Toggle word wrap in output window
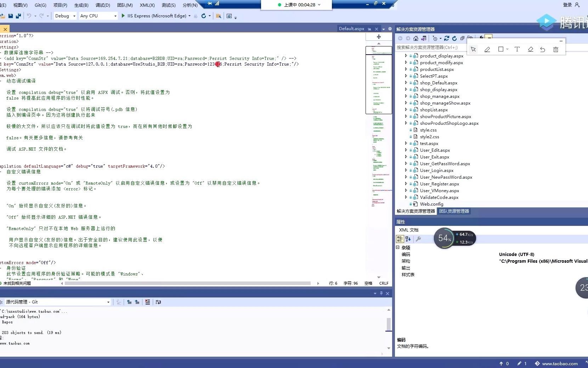The width and height of the screenshot is (588, 368). click(x=158, y=302)
